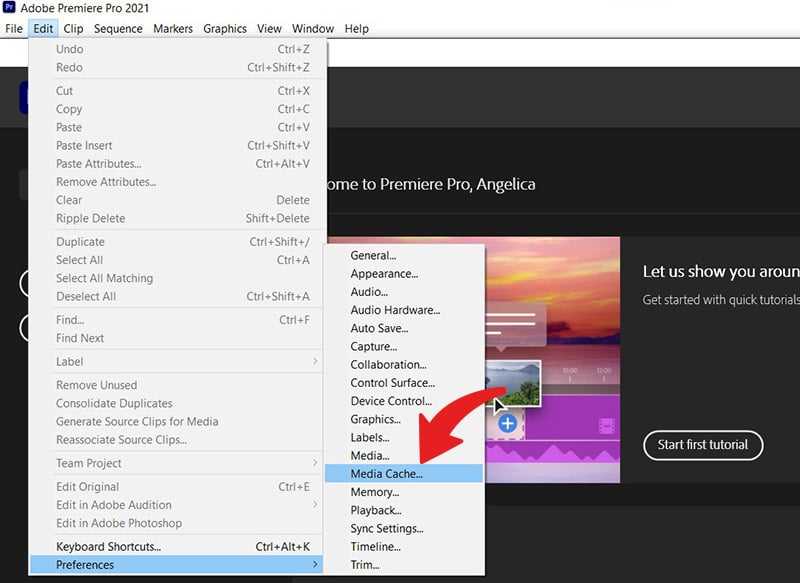Select Copy in the Edit menu
This screenshot has width=800, height=583.
pyautogui.click(x=177, y=109)
